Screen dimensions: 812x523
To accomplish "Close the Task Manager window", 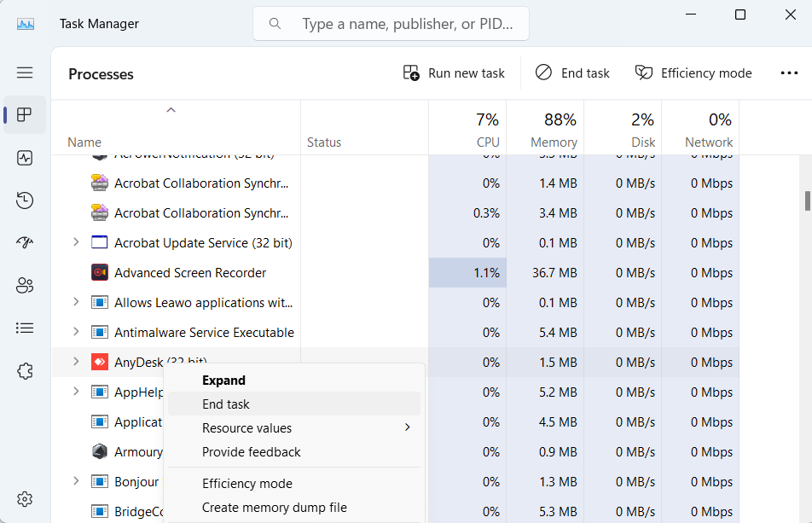I will tap(790, 15).
